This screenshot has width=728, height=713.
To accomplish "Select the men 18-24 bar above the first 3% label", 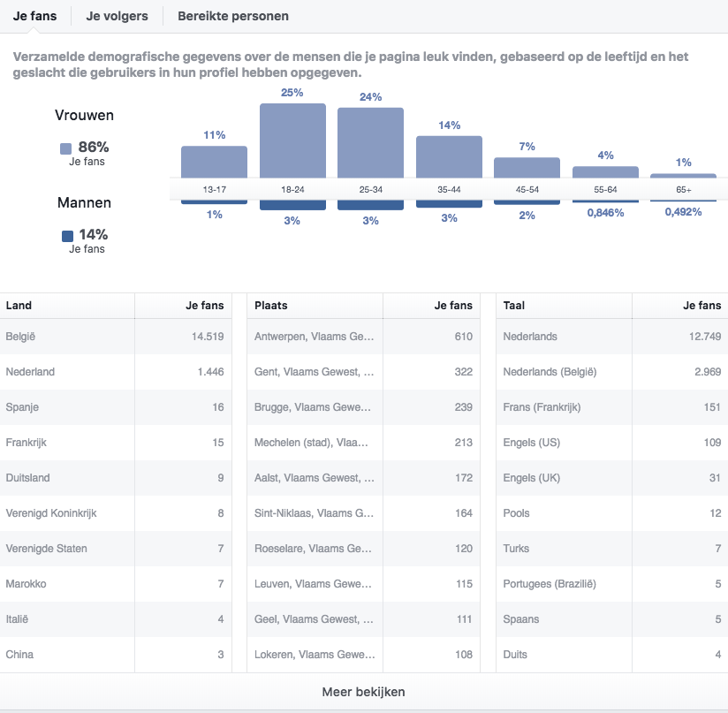I will click(x=292, y=205).
